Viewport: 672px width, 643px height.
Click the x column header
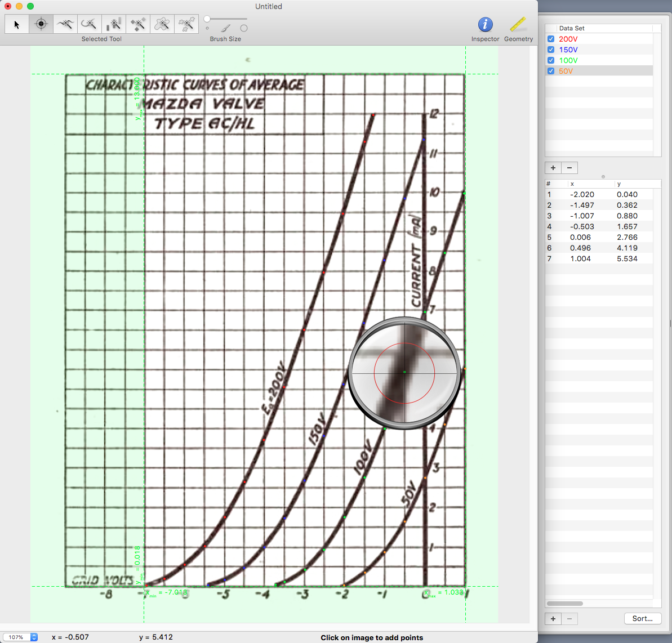click(591, 184)
